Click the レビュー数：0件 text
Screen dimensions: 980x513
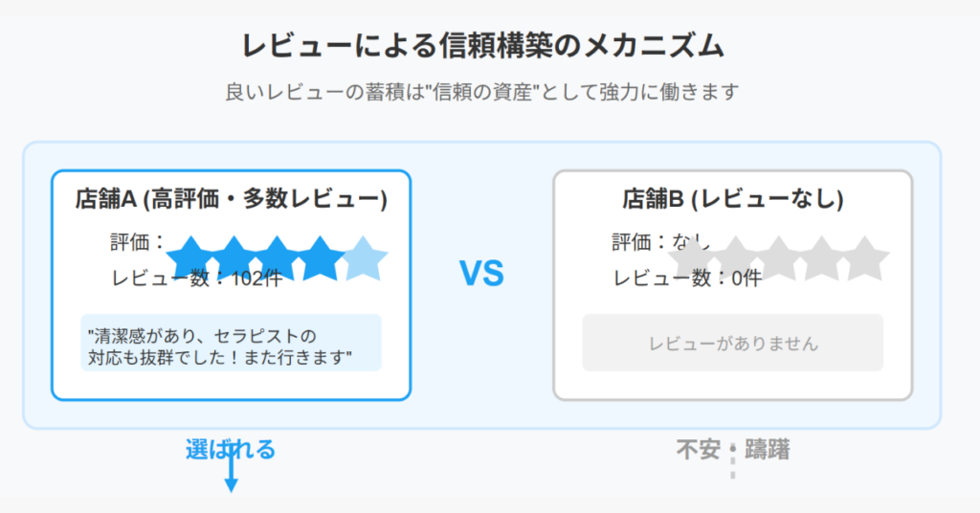click(687, 278)
